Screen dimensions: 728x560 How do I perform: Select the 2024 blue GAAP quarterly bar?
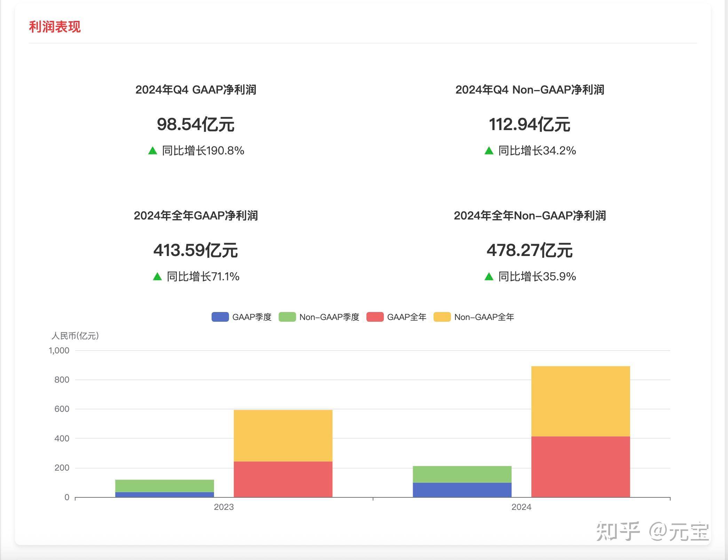(462, 490)
